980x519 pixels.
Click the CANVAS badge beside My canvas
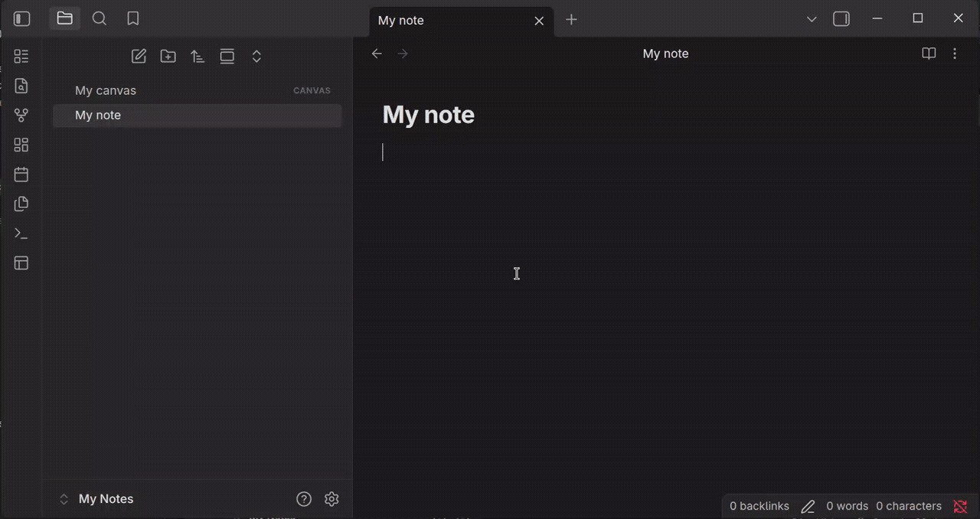point(312,90)
